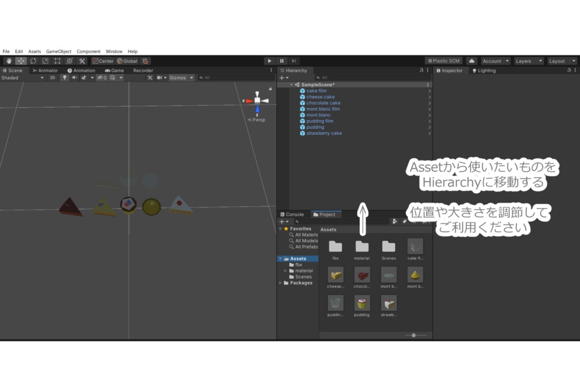
Task: Switch to the Game tab
Action: pyautogui.click(x=114, y=71)
